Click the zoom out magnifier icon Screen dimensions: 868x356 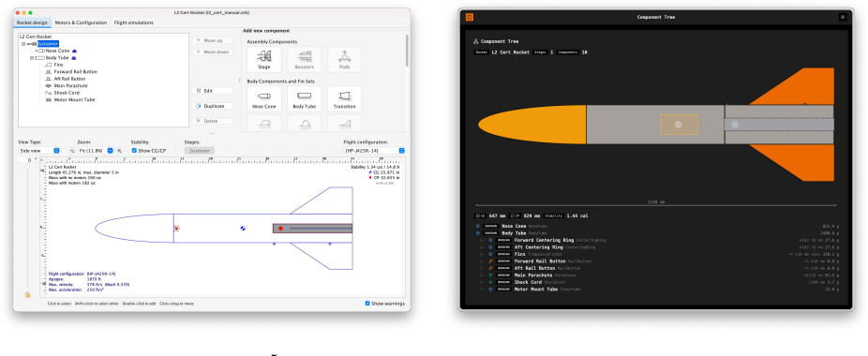[71, 151]
